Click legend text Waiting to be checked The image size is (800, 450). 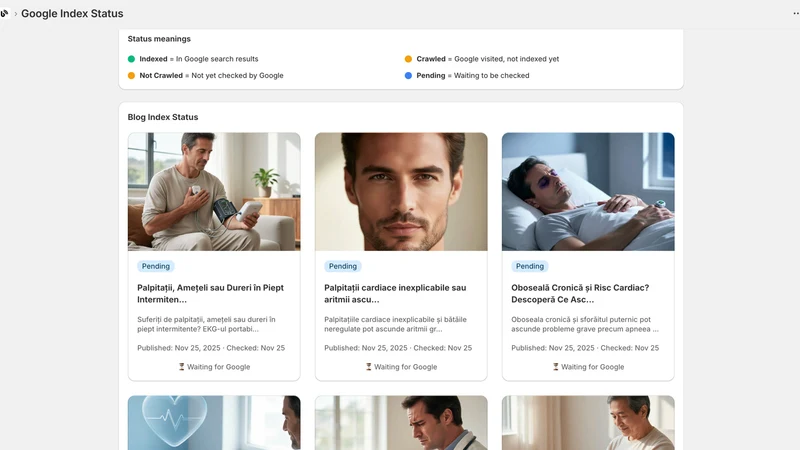click(491, 76)
